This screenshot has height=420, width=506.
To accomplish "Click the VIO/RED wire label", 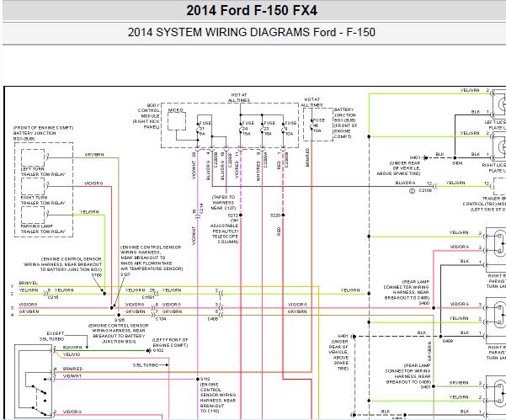I will pyautogui.click(x=237, y=169).
